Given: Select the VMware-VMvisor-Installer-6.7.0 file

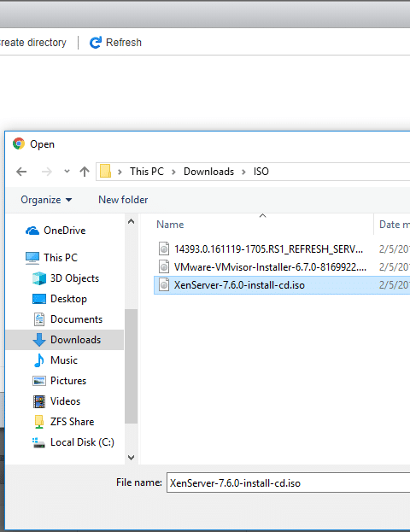Looking at the screenshot, I should [270, 267].
